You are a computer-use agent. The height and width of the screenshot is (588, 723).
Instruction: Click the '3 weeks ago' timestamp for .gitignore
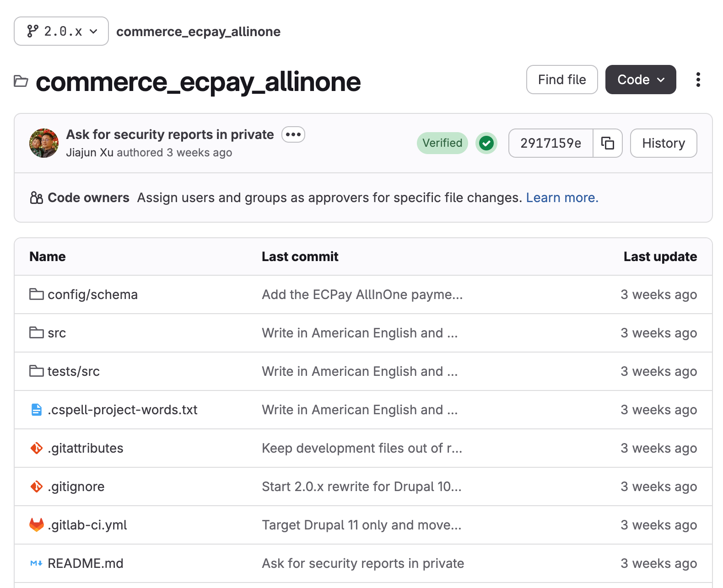coord(659,486)
